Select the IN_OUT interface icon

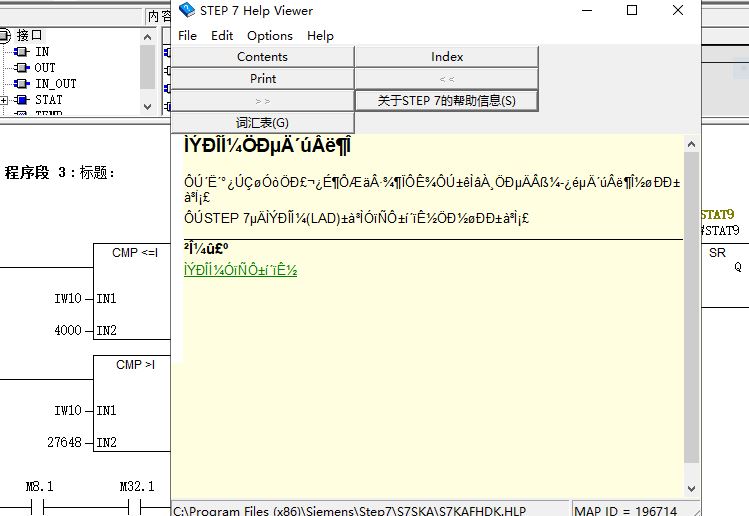click(22, 84)
